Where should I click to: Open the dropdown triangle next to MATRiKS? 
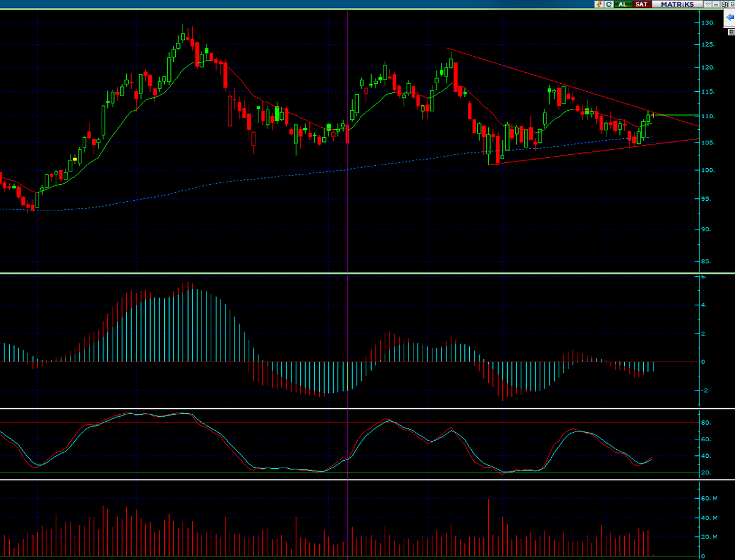(708, 4)
